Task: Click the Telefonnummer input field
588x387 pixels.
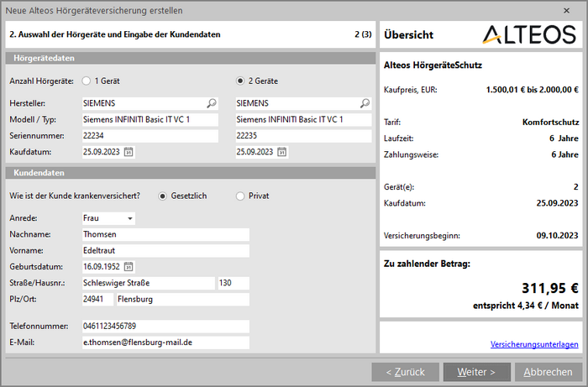Action: pyautogui.click(x=165, y=326)
